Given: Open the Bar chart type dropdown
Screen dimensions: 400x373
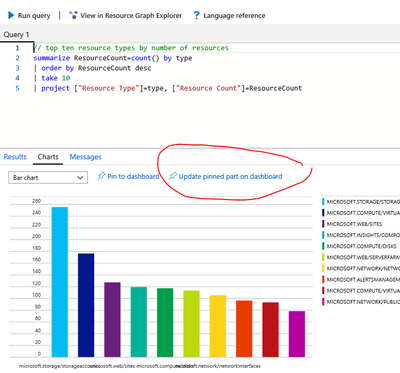Looking at the screenshot, I should [x=48, y=178].
